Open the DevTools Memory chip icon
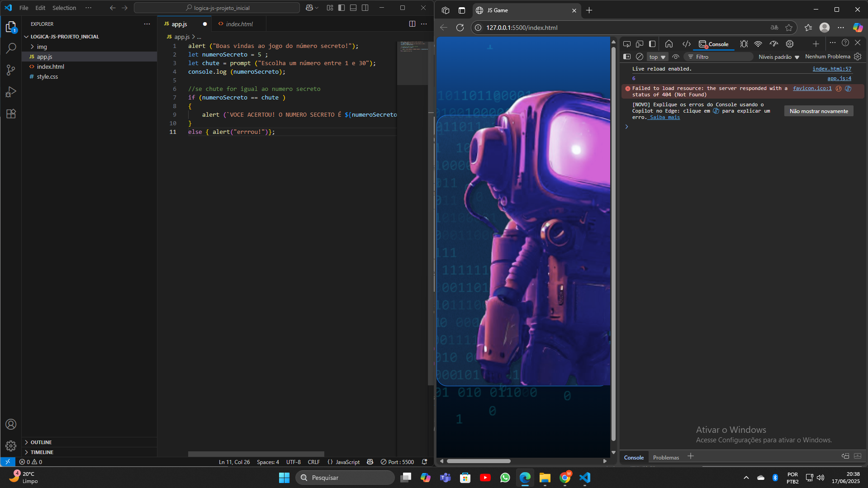Image resolution: width=868 pixels, height=488 pixels. tap(790, 44)
